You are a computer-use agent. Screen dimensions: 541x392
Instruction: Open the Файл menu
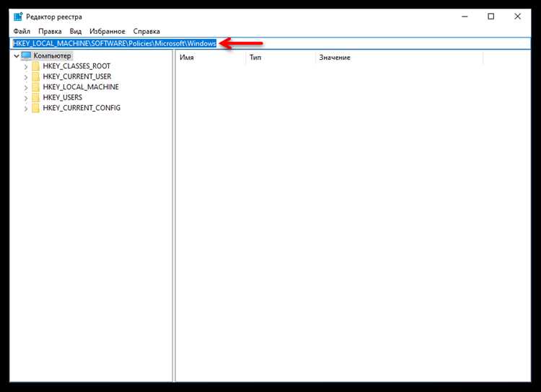(22, 32)
